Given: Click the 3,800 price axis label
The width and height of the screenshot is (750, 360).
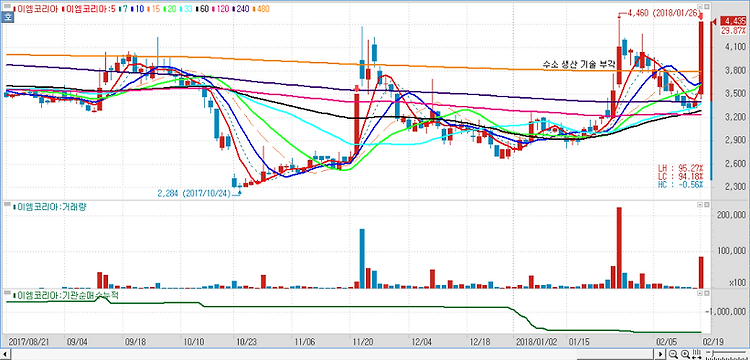Looking at the screenshot, I should 735,70.
